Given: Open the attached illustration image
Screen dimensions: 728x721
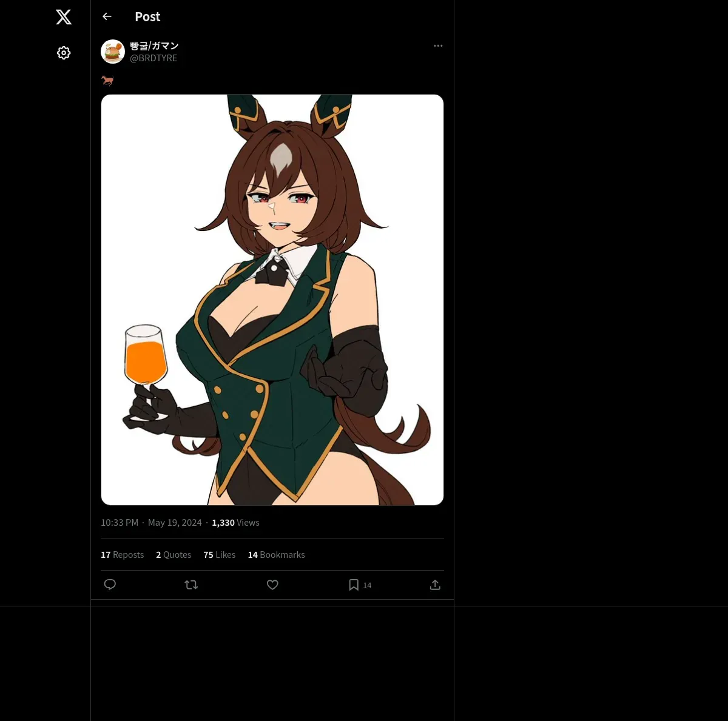Looking at the screenshot, I should 272,300.
